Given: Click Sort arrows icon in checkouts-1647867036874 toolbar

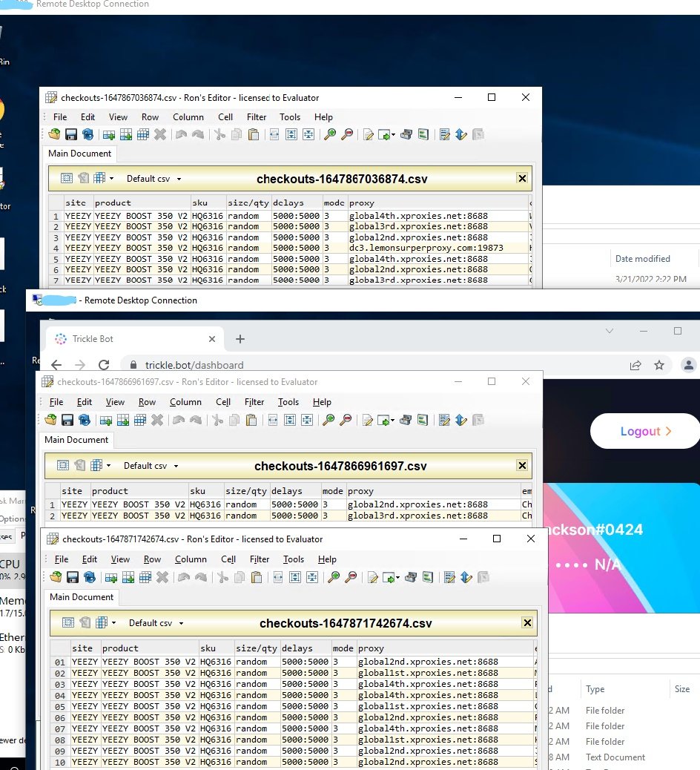Looking at the screenshot, I should coord(461,134).
